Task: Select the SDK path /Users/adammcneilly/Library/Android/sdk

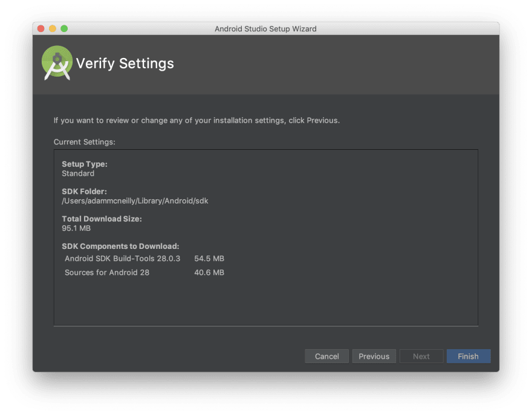Action: click(x=135, y=201)
